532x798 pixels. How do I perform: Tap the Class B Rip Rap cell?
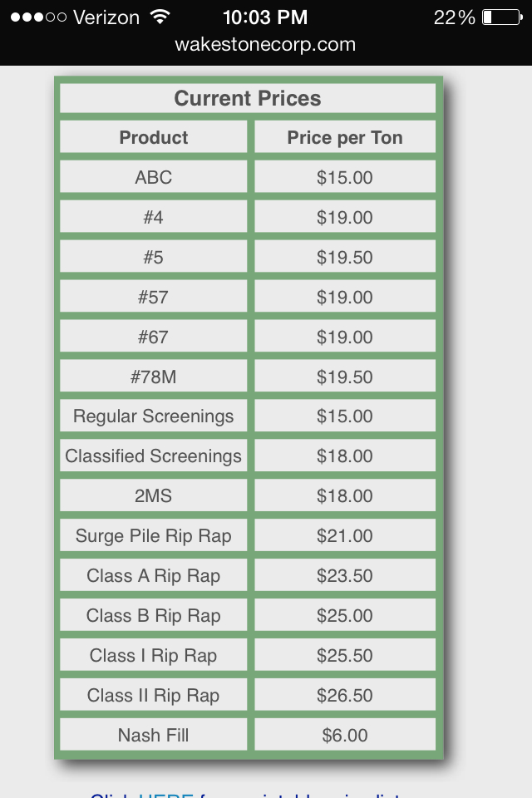[154, 616]
